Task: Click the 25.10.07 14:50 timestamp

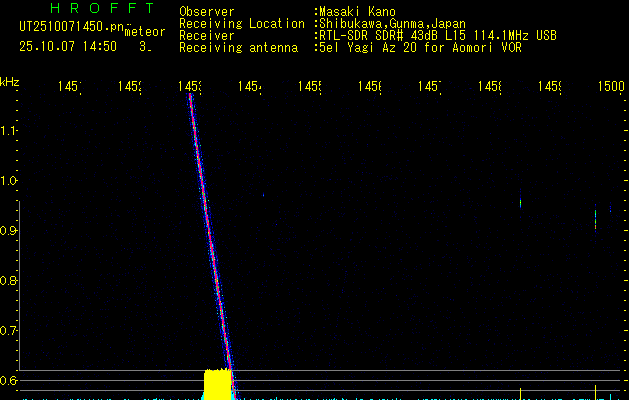Action: (67, 46)
